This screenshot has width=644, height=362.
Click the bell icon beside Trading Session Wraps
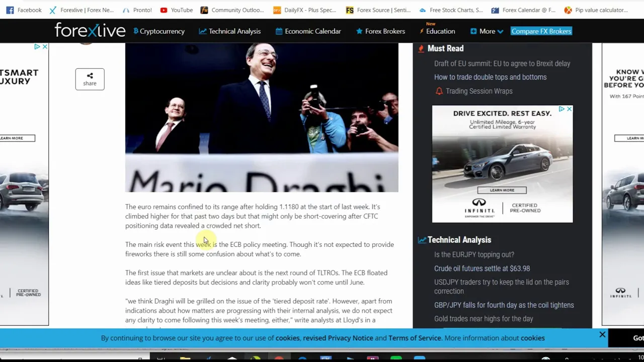click(x=439, y=91)
